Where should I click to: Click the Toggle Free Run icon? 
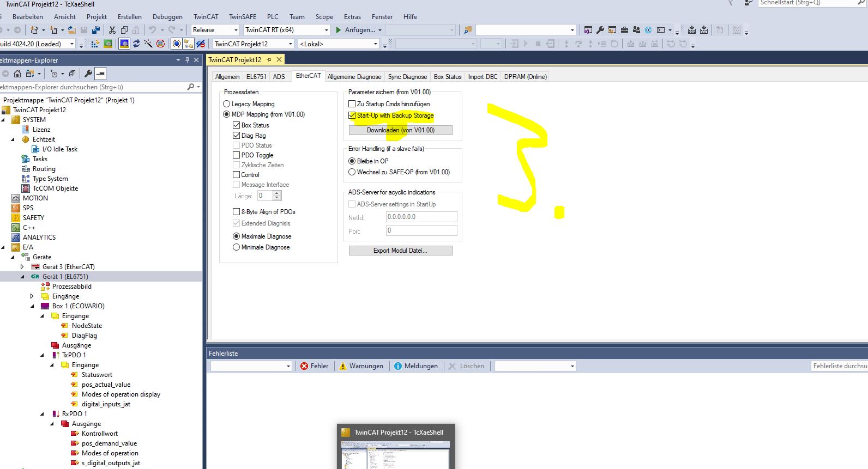pyautogui.click(x=160, y=44)
